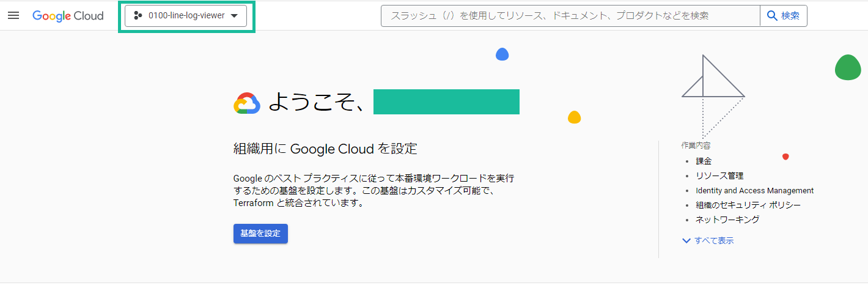Select the Identity and Access Management item
Image resolution: width=868 pixels, height=296 pixels.
click(x=755, y=191)
